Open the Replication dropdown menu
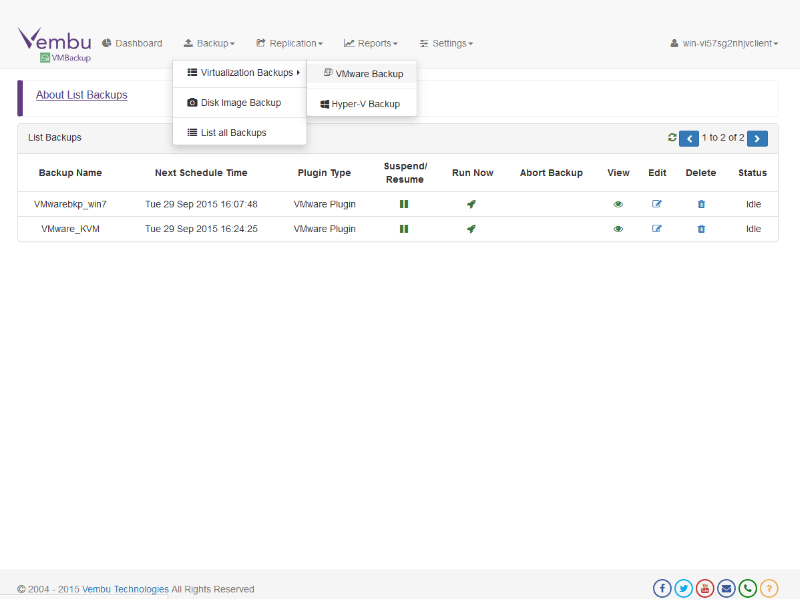Image resolution: width=800 pixels, height=600 pixels. coord(289,43)
